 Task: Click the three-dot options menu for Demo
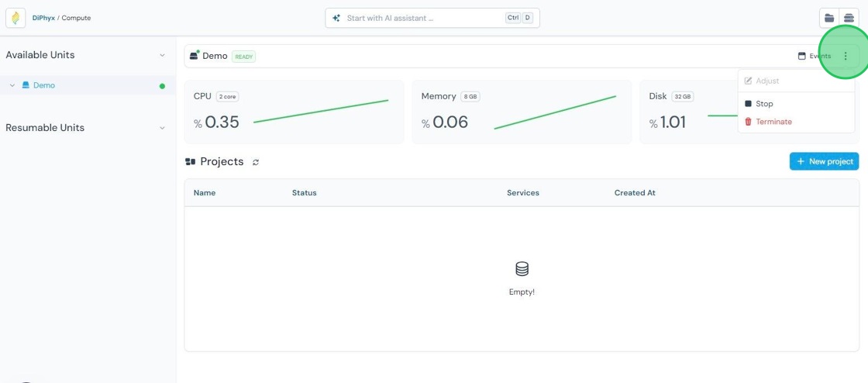coord(846,56)
